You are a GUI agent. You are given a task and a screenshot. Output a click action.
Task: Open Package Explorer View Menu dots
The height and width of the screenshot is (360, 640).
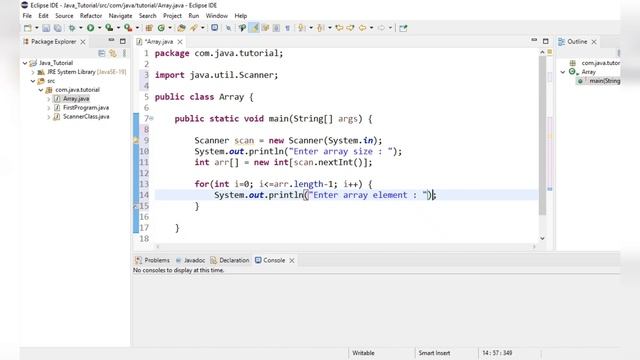pos(124,53)
